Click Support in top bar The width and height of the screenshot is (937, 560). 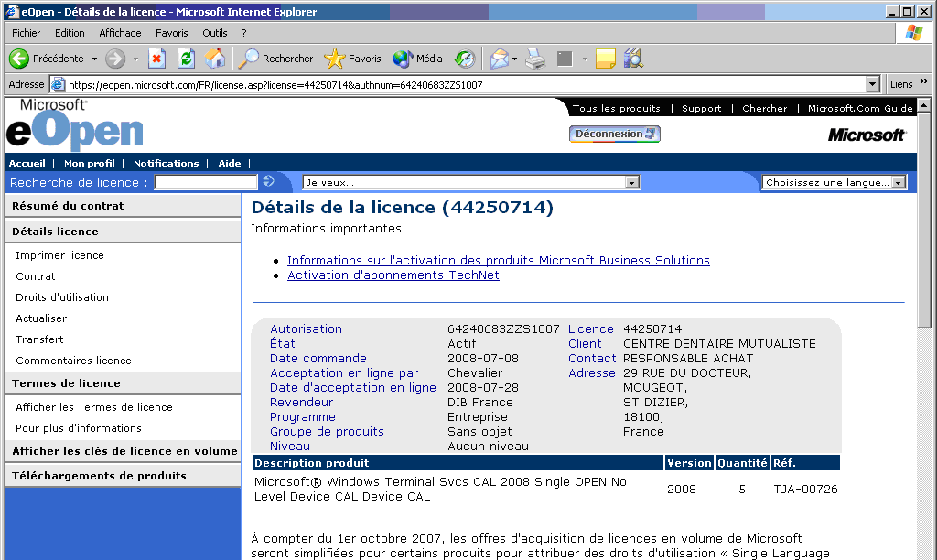tap(702, 108)
